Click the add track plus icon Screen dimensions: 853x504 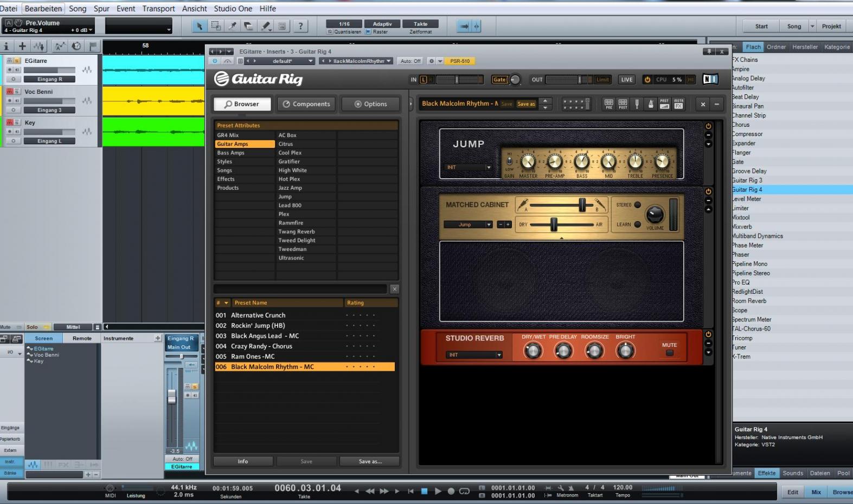22,46
